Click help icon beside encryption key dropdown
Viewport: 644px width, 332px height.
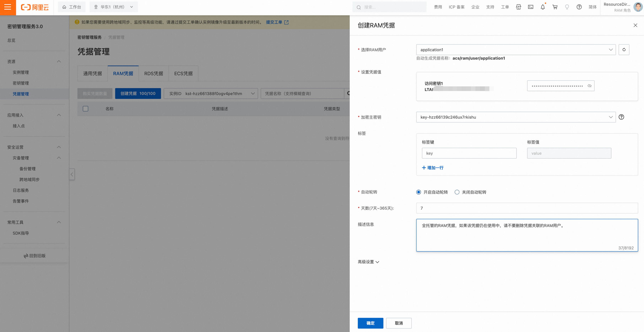coord(621,117)
